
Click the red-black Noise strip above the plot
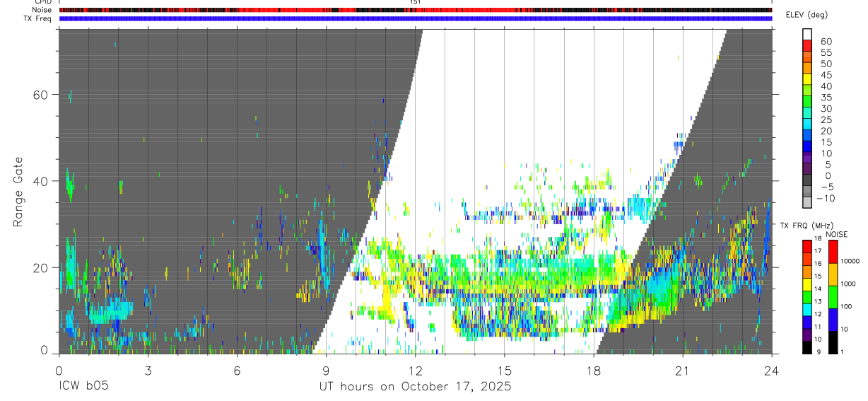point(416,10)
